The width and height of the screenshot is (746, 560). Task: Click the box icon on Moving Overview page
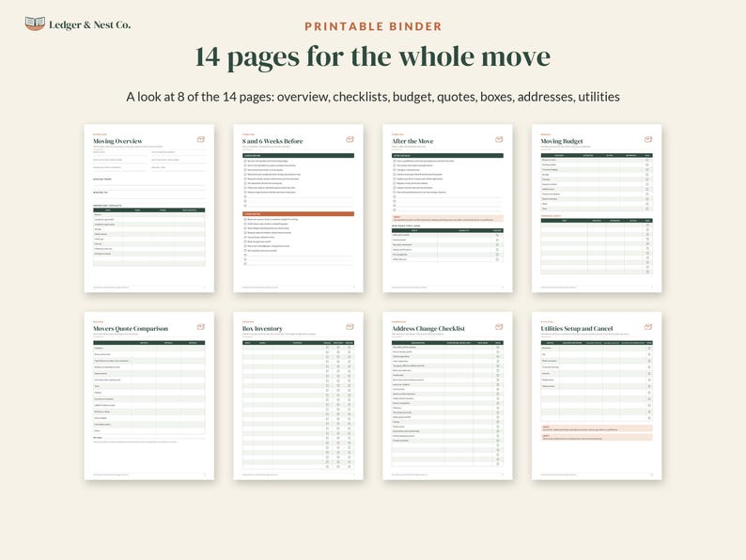click(x=201, y=139)
